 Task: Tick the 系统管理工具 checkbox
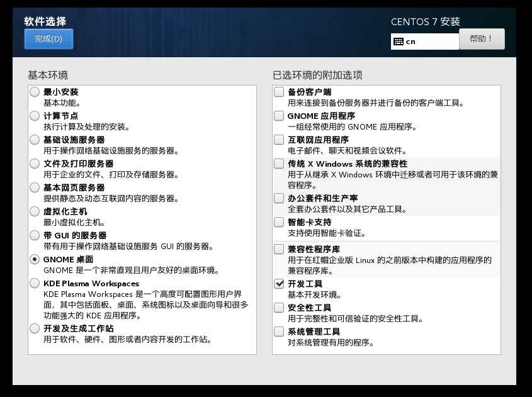pos(279,332)
